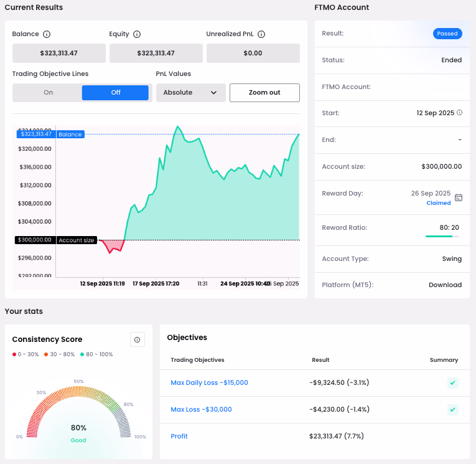Select the 12 Sep 2025 11:19 axis label
The image size is (476, 464).
tap(102, 283)
